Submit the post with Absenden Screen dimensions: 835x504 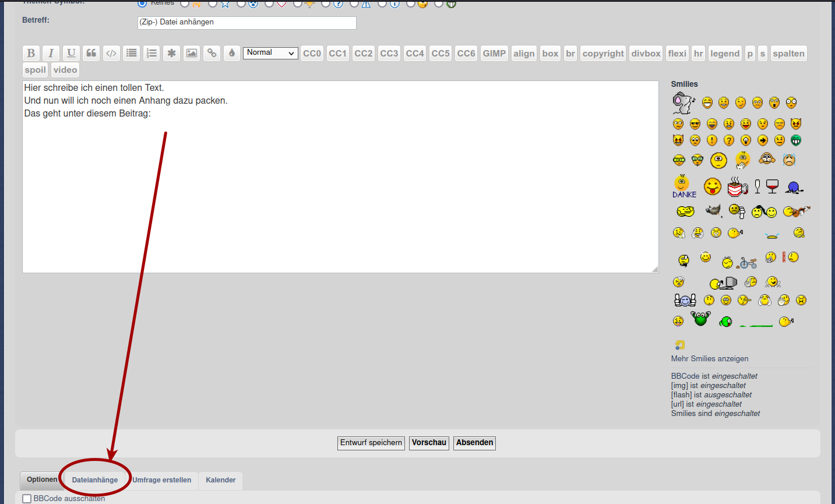tap(475, 443)
